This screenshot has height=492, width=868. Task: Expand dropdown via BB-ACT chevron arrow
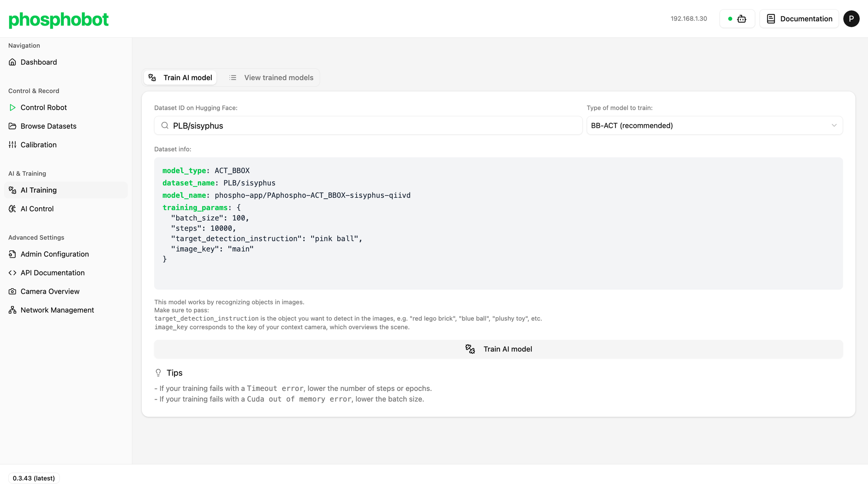(x=834, y=125)
